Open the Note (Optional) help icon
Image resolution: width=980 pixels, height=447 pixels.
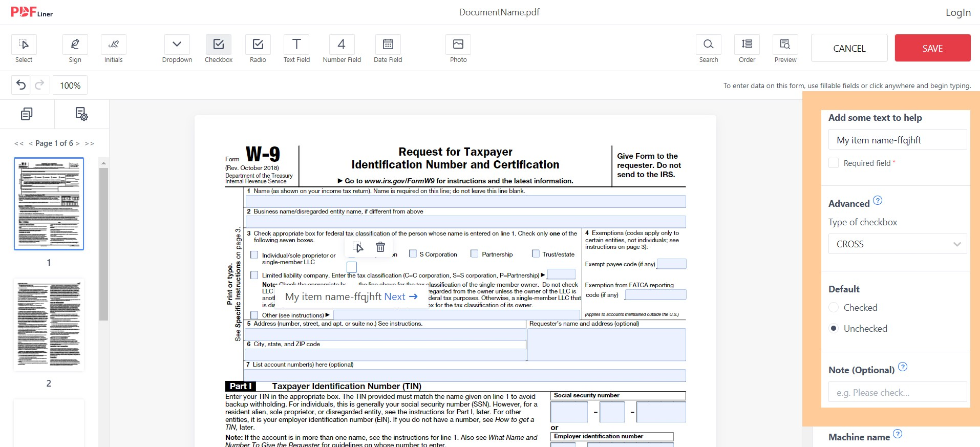click(903, 367)
